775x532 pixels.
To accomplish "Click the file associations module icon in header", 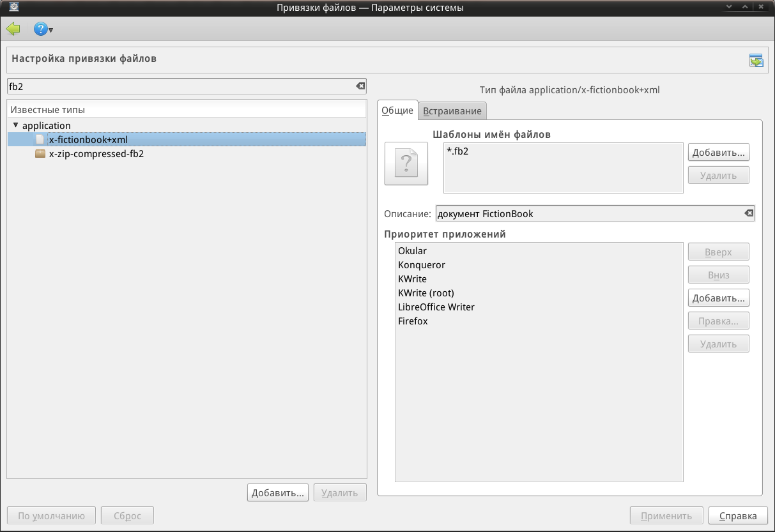I will [x=756, y=60].
